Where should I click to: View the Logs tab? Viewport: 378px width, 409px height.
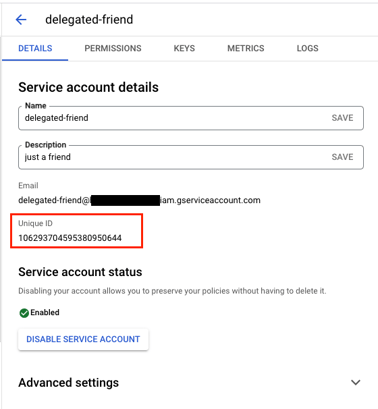307,48
